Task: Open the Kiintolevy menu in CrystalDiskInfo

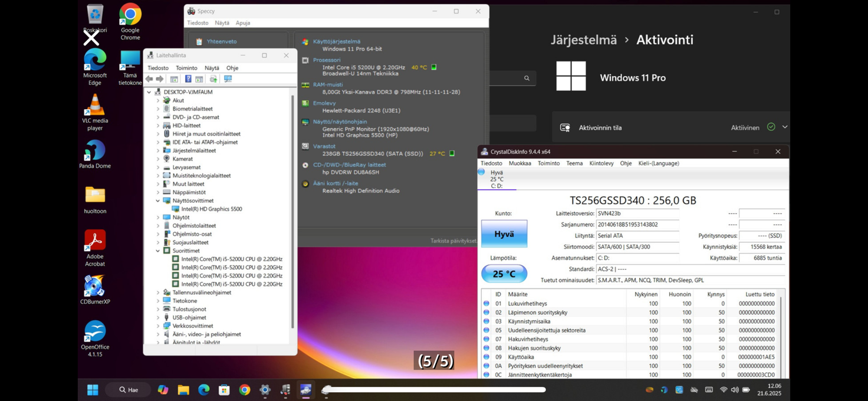Action: (x=601, y=163)
